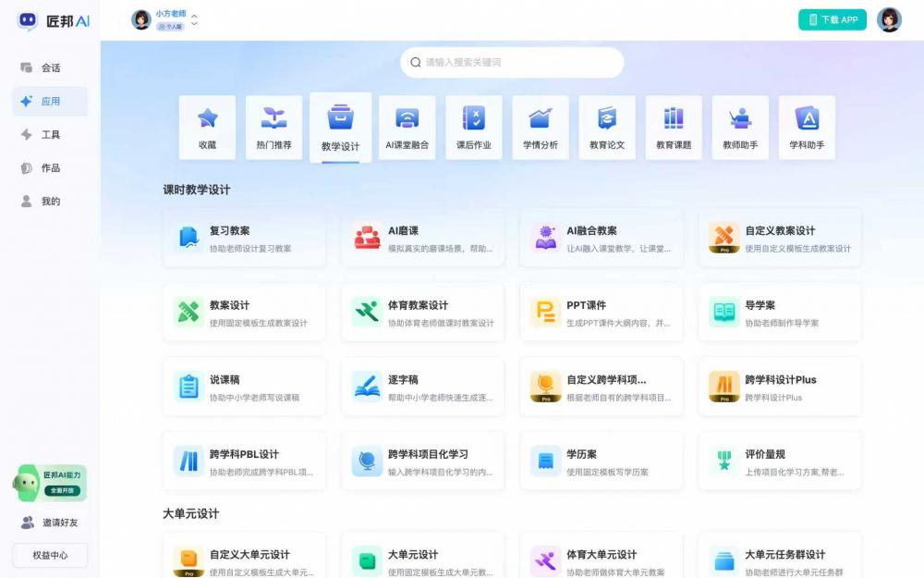This screenshot has width=924, height=578.
Task: Open the 收藏 favorites star category
Action: coord(207,118)
